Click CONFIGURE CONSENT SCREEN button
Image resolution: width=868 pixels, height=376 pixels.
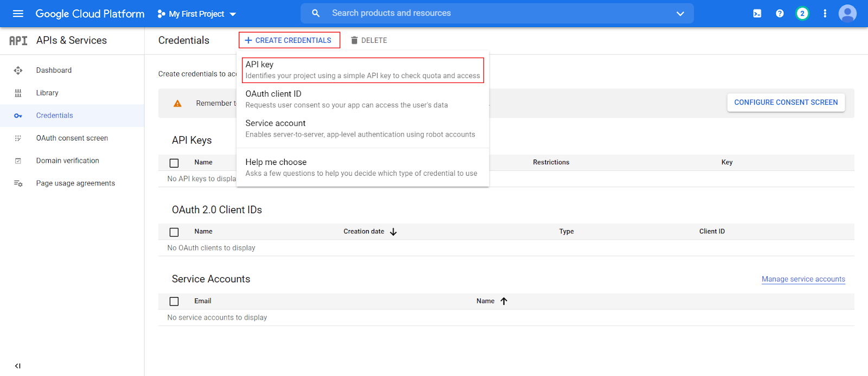[786, 103]
